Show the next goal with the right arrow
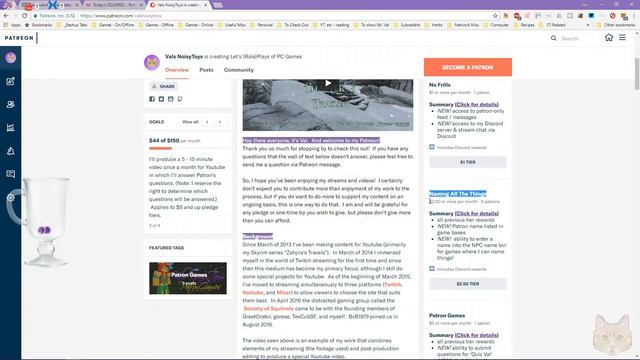The image size is (640, 360). 220,122
